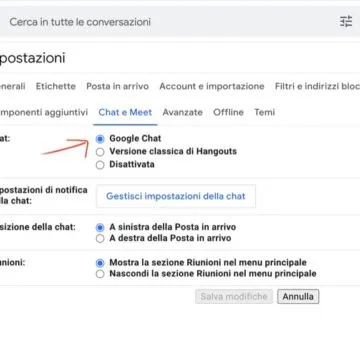Image resolution: width=360 pixels, height=360 pixels.
Task: Click the Annulla button
Action: tap(298, 296)
